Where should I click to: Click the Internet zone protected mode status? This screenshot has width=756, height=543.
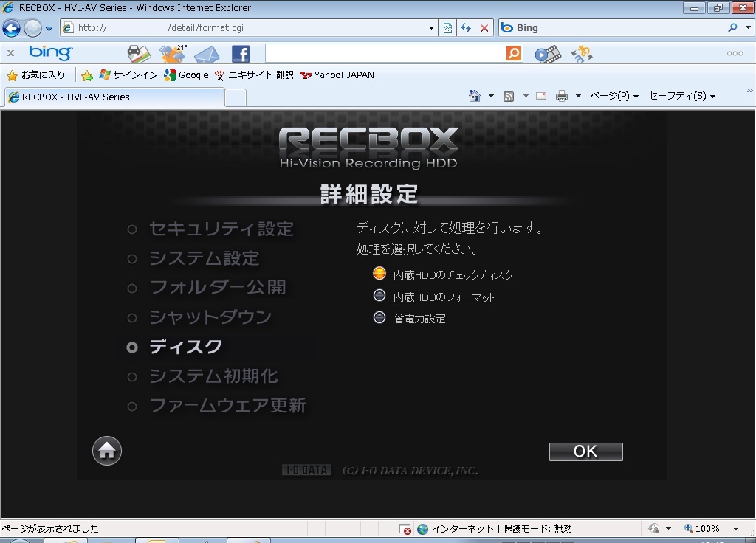tap(494, 528)
